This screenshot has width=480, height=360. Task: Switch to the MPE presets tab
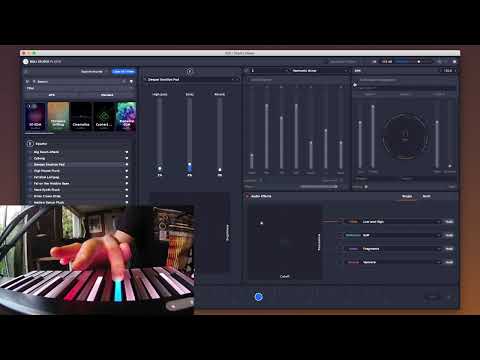[52, 95]
